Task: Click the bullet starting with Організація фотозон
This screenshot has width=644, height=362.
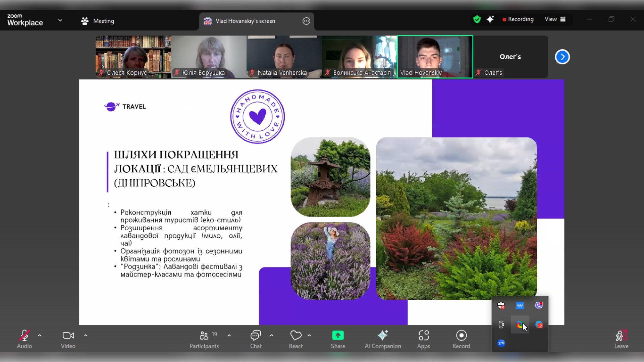Action: point(181,255)
